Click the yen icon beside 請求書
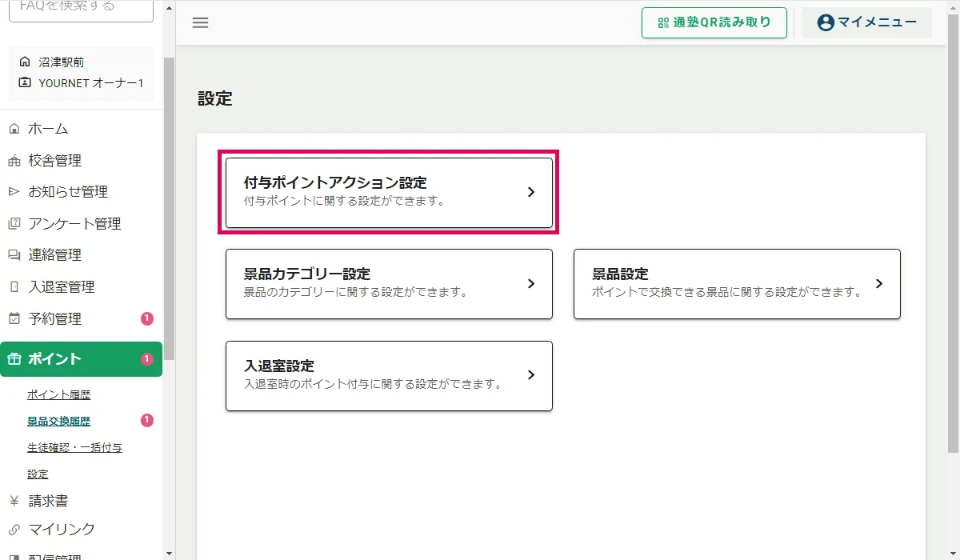 click(14, 502)
